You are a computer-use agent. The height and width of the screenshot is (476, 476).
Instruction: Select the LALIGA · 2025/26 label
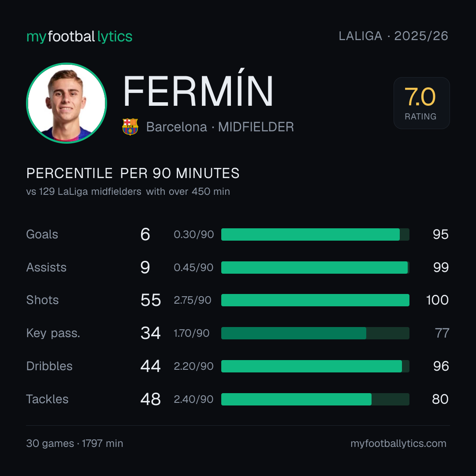point(393,36)
